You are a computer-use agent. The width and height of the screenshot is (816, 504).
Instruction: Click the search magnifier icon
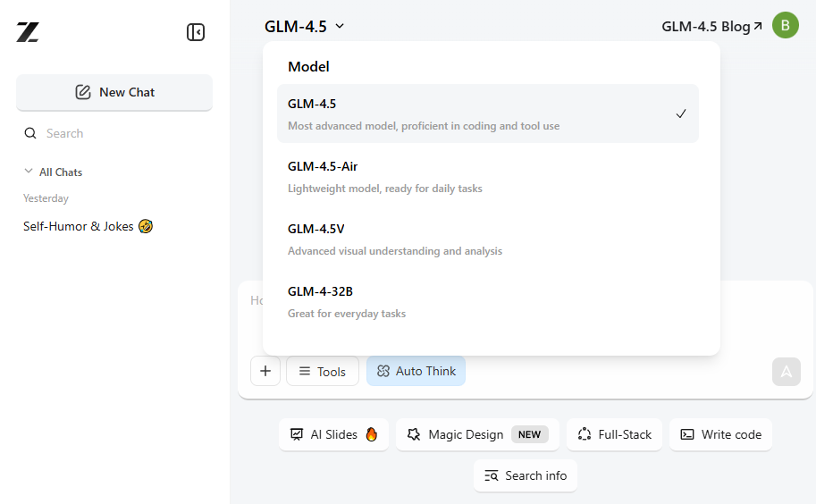(30, 133)
